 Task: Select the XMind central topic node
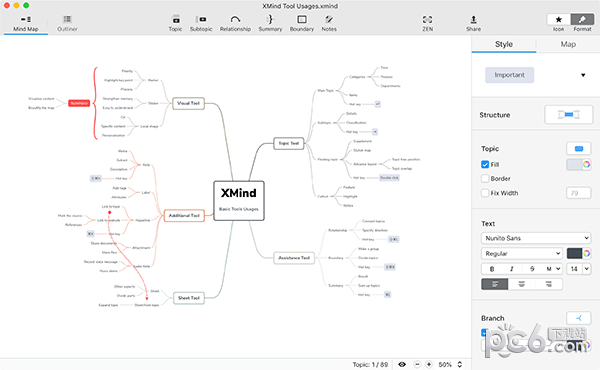click(239, 201)
